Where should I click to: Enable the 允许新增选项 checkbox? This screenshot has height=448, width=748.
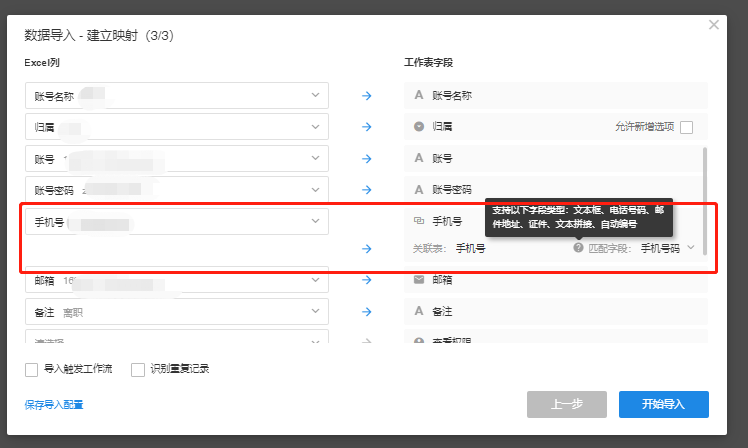click(x=686, y=127)
